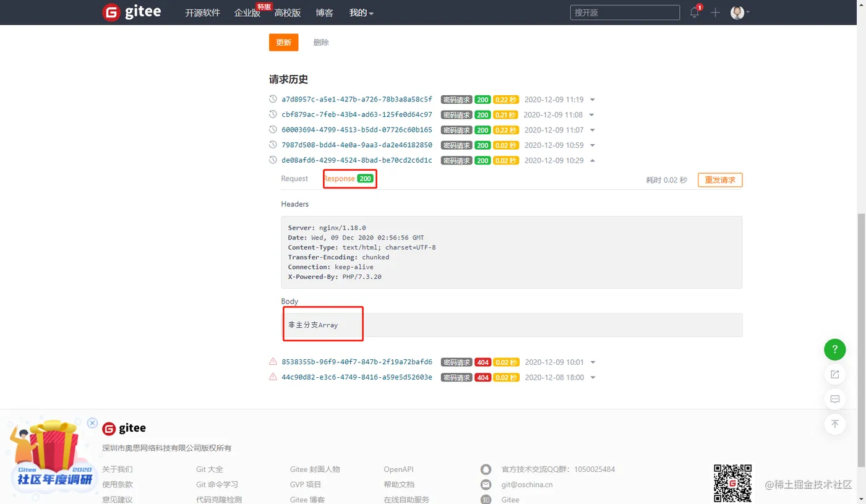Click warning icon for request 8538355b

click(273, 362)
